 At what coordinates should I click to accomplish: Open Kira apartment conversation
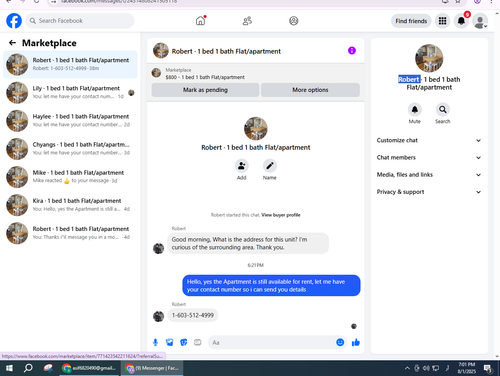[x=70, y=205]
